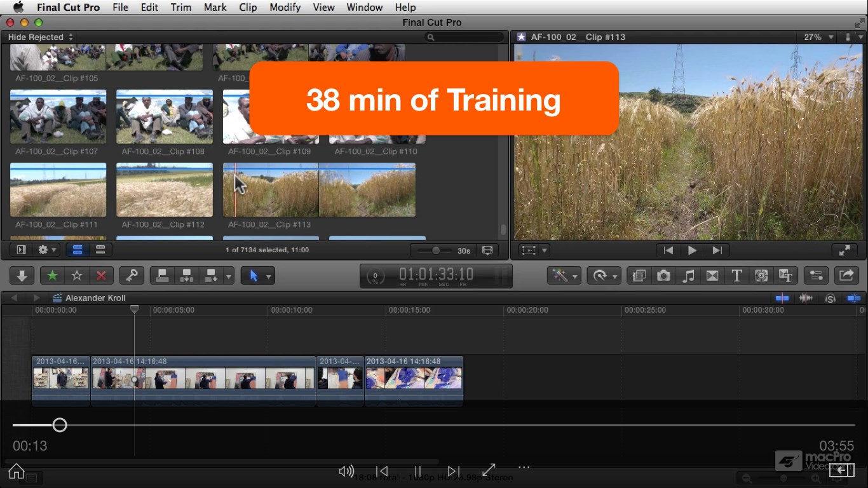Image resolution: width=868 pixels, height=488 pixels.
Task: Show the Inspector panel
Action: coord(816,276)
